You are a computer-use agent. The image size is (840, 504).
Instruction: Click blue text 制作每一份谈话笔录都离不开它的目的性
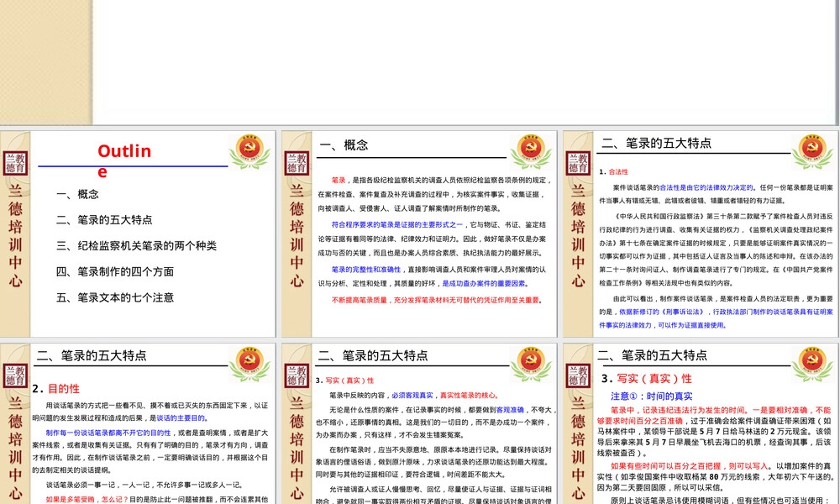(x=108, y=433)
